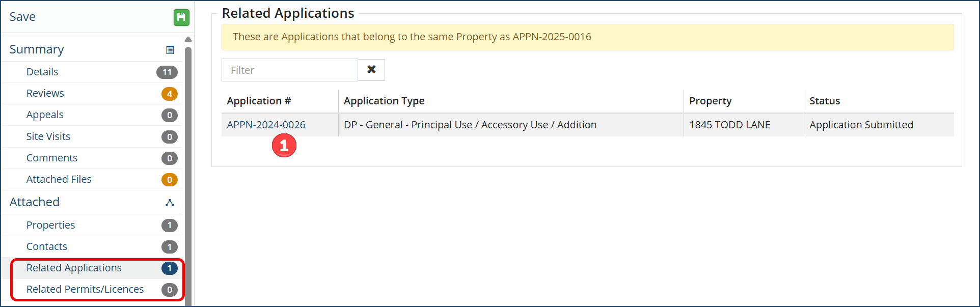Click the Summary list icon
Viewport: 980px width, 307px height.
pos(170,50)
